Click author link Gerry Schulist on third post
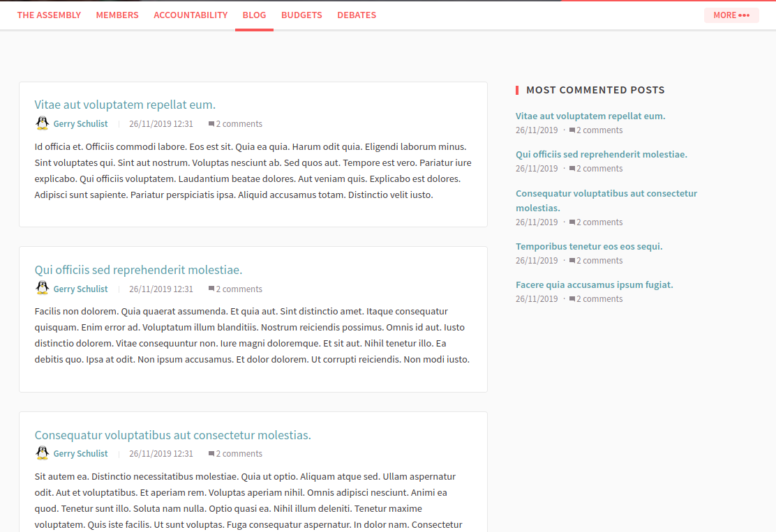This screenshot has width=776, height=532. (80, 453)
